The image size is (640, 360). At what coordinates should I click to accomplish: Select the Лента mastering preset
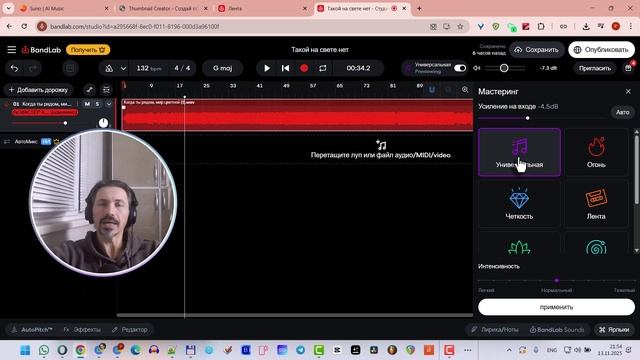pyautogui.click(x=596, y=204)
